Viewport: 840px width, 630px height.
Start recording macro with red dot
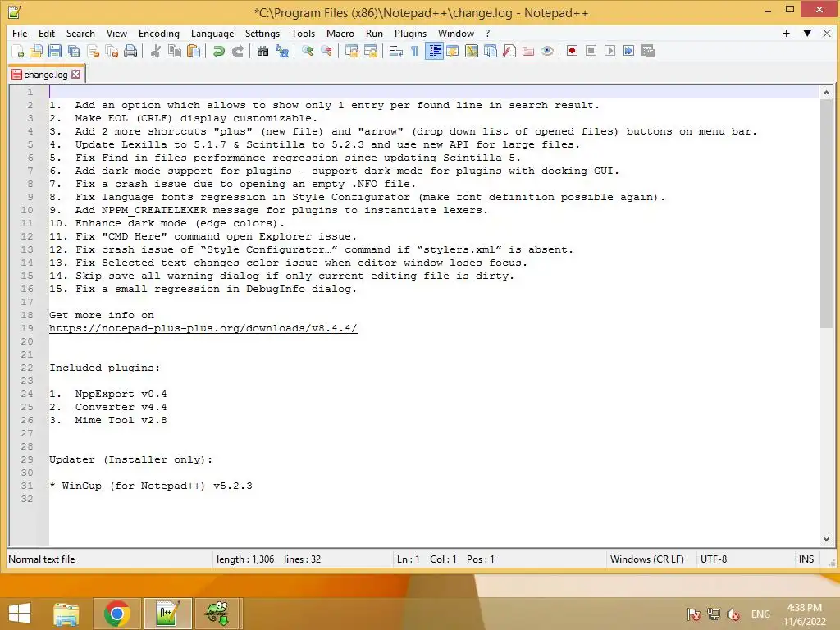[x=572, y=51]
